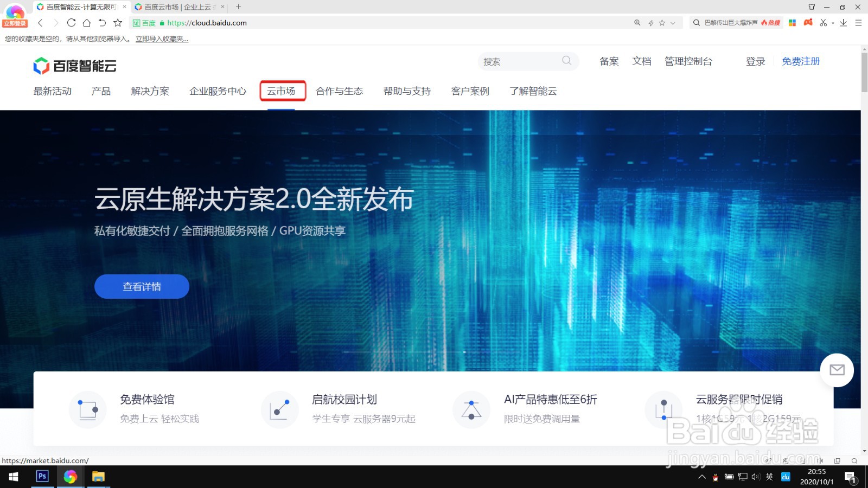Click the page vertical scrollbar thumb
Image resolution: width=868 pixels, height=488 pixels.
tap(864, 72)
